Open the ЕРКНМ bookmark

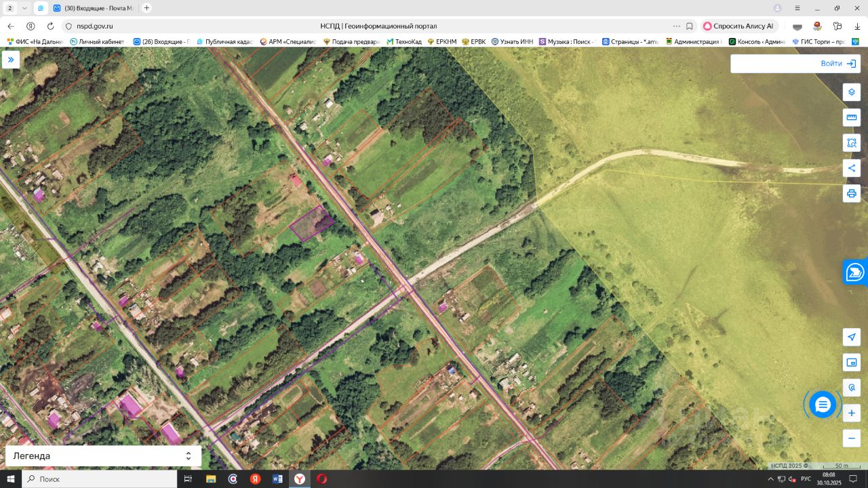tap(441, 41)
